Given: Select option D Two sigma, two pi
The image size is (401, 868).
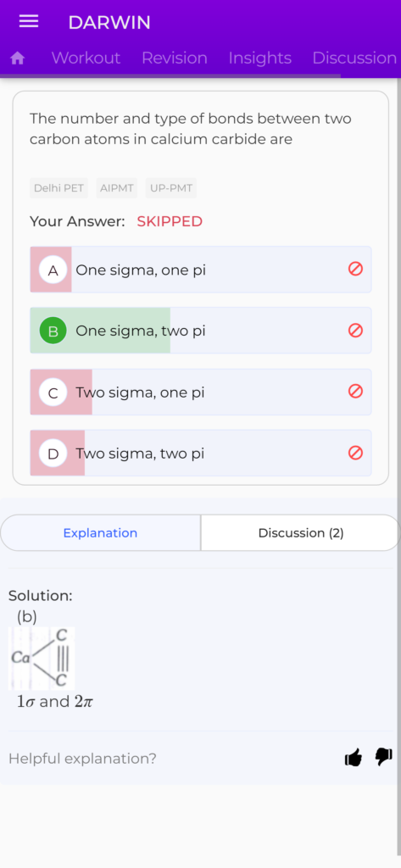Looking at the screenshot, I should 200,453.
